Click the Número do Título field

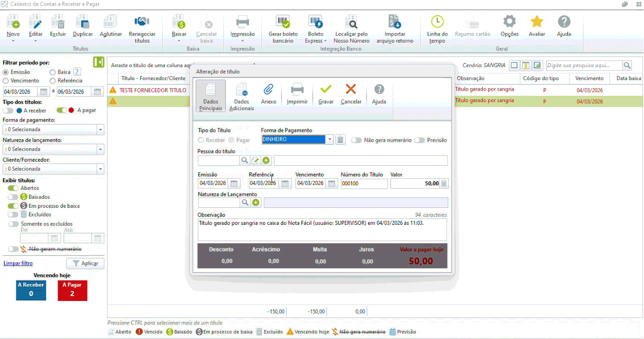(x=364, y=184)
